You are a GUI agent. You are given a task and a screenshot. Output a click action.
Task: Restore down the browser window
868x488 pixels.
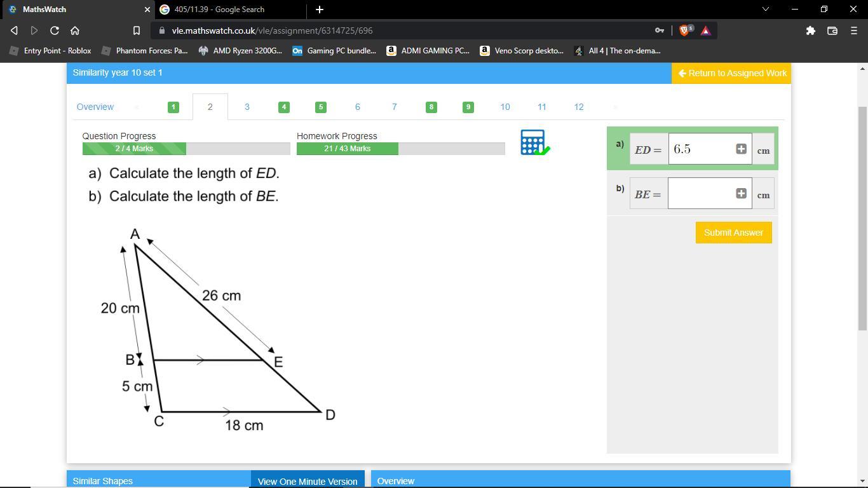click(824, 10)
